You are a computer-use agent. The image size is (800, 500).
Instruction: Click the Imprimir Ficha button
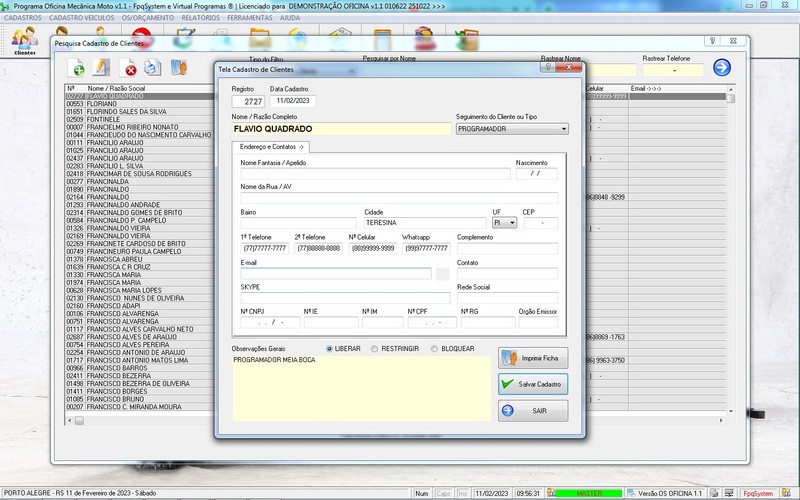[x=533, y=358]
